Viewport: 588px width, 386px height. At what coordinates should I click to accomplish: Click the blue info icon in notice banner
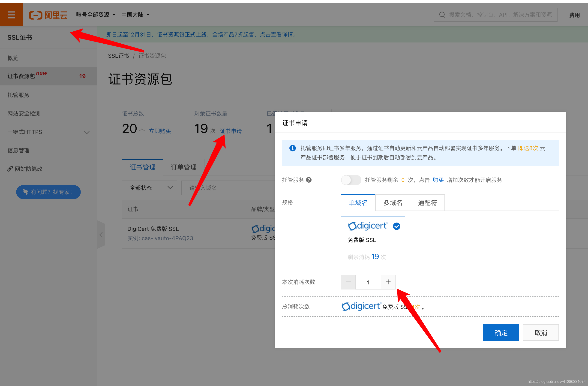pos(292,148)
